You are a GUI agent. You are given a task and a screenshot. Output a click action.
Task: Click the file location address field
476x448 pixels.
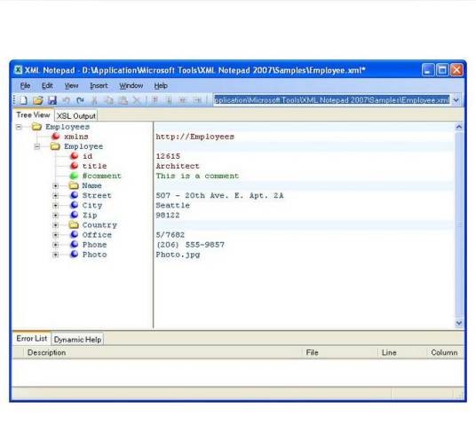pos(331,100)
